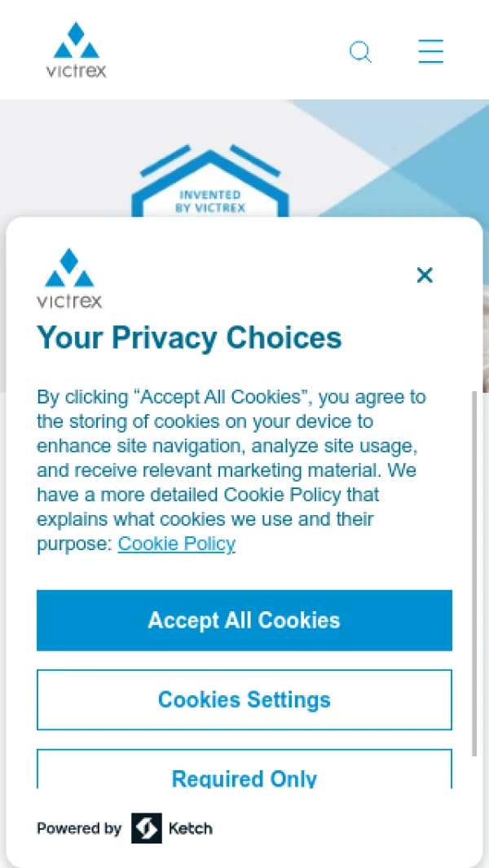Click the diamond shape atop header logo

click(76, 33)
